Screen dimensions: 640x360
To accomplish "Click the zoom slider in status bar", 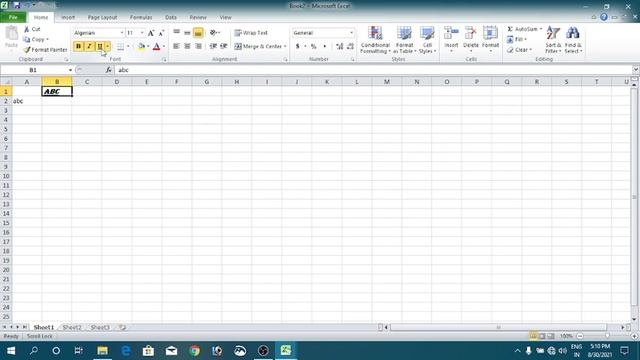I will pyautogui.click(x=607, y=336).
